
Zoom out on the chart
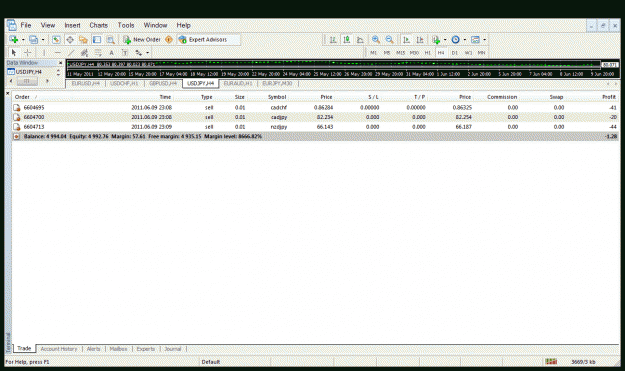point(389,39)
